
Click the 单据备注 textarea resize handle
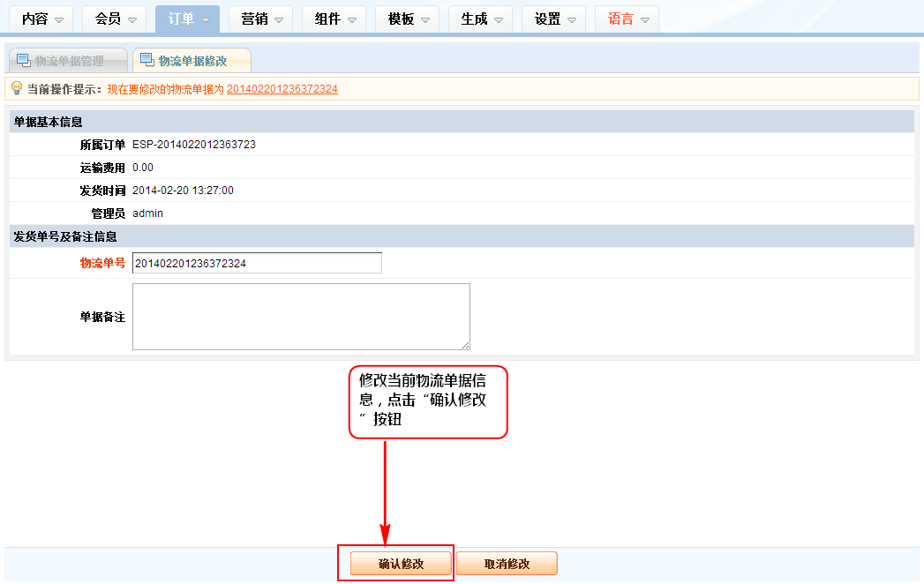pyautogui.click(x=465, y=345)
